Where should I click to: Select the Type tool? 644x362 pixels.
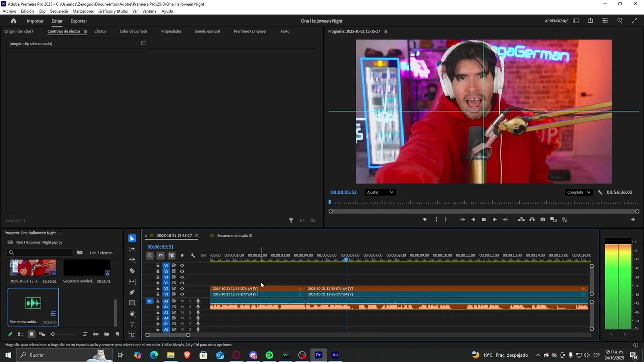tap(132, 324)
